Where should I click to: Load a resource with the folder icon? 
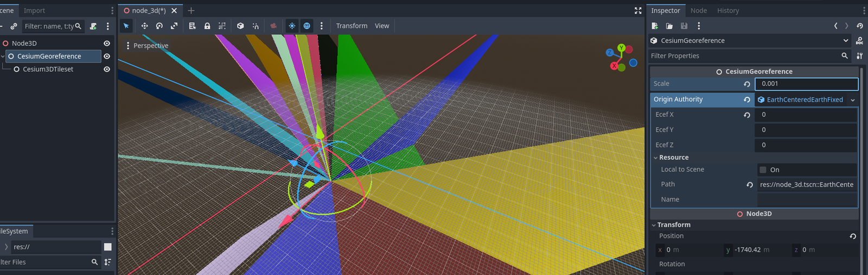669,26
